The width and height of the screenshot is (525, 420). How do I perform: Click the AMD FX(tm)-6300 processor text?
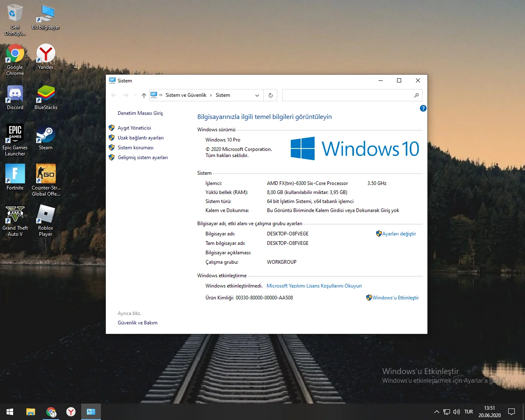click(x=307, y=183)
